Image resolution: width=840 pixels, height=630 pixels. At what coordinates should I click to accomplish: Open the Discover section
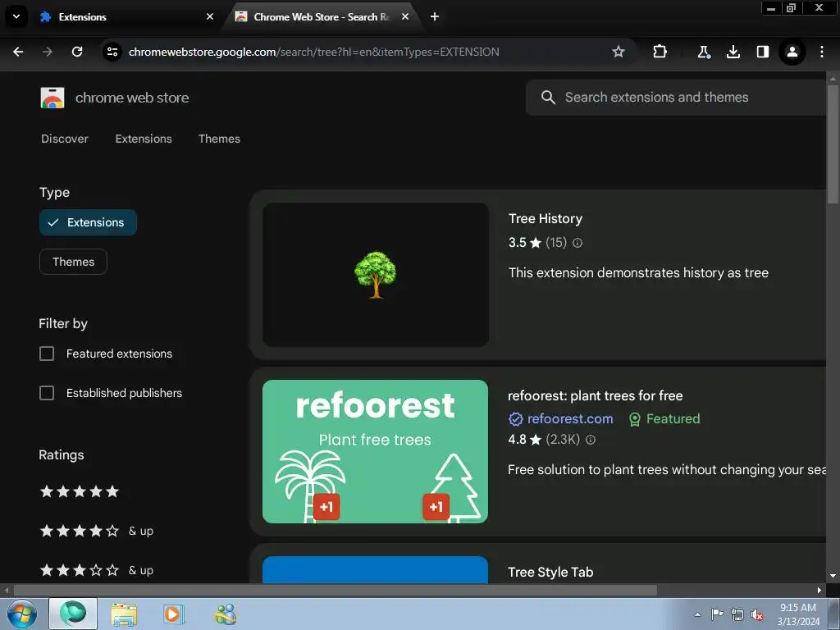(x=65, y=139)
